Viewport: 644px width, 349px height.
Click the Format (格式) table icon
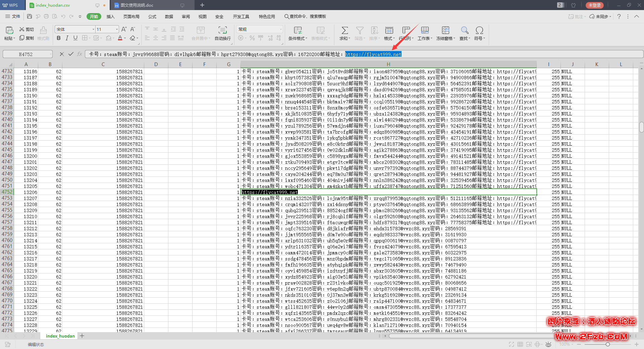coord(389,30)
